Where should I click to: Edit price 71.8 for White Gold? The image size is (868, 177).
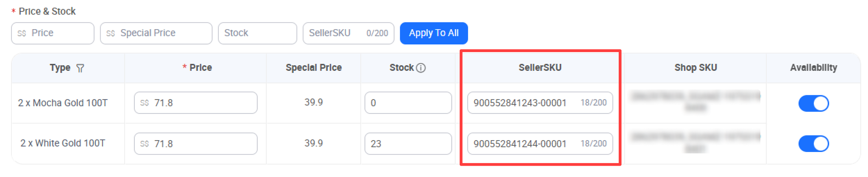pos(195,144)
